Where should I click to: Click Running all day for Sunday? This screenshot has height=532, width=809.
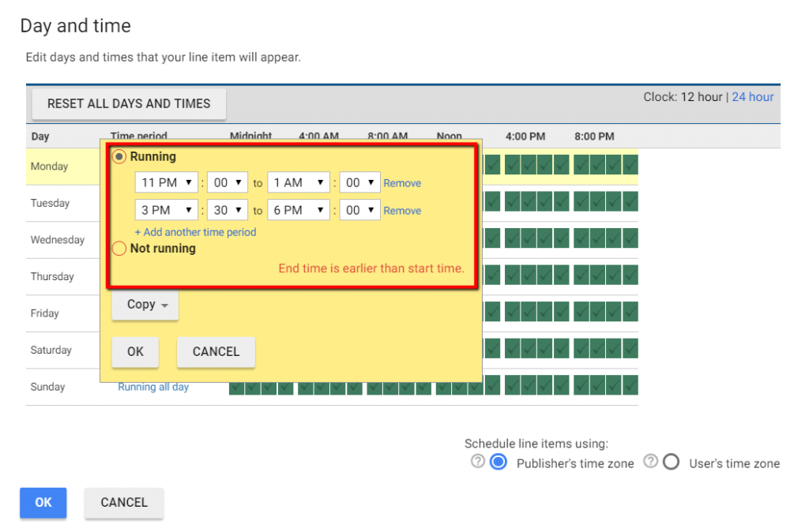[153, 386]
